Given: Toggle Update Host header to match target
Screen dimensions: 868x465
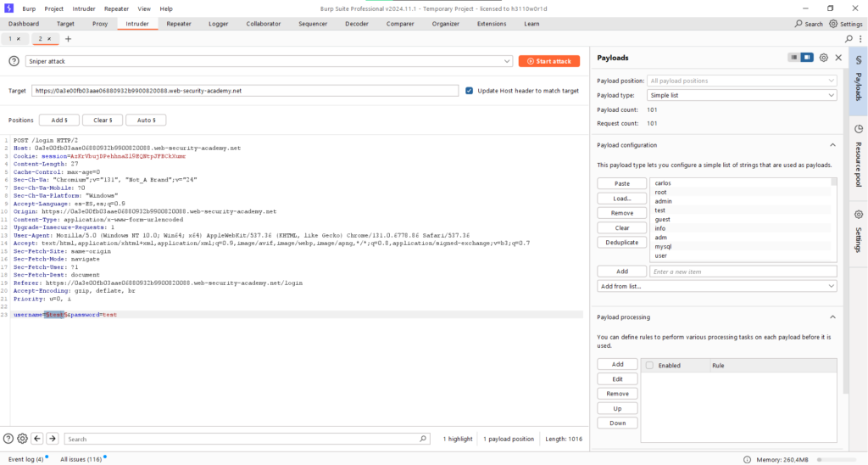Looking at the screenshot, I should (x=470, y=90).
